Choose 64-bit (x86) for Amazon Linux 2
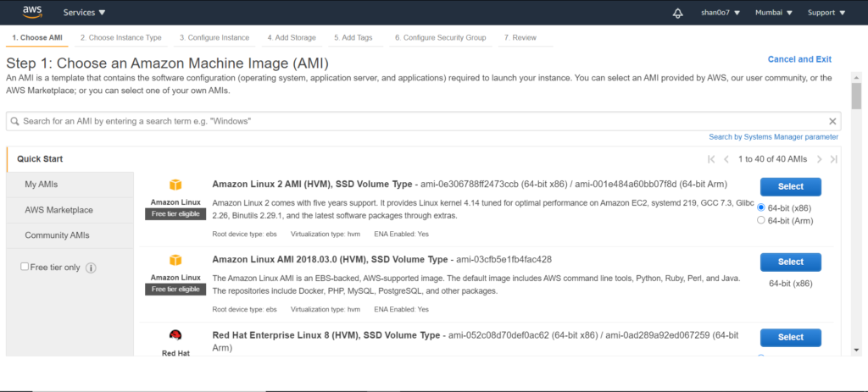The height and width of the screenshot is (392, 868). click(x=761, y=207)
